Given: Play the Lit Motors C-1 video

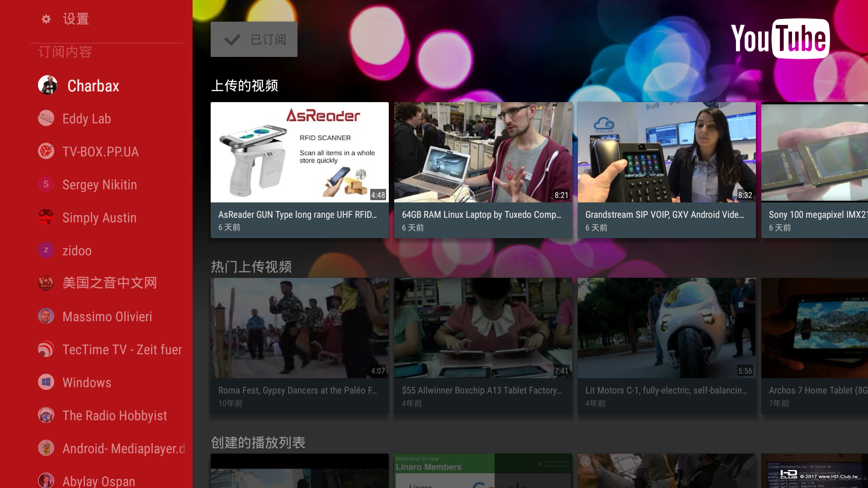Looking at the screenshot, I should [666, 328].
